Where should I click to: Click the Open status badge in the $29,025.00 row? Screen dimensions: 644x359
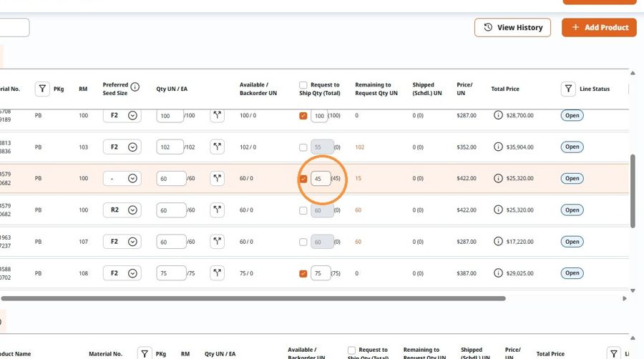[x=572, y=273]
